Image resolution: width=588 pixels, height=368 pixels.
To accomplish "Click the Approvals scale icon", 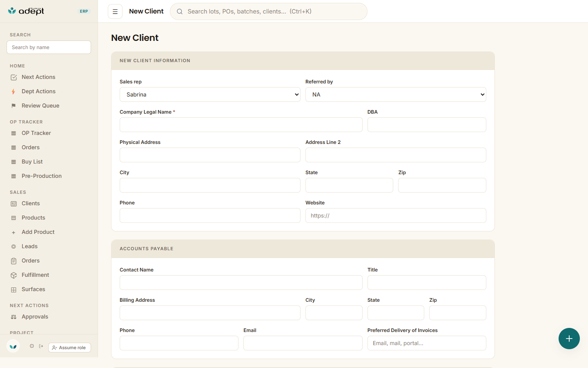I will tap(13, 317).
